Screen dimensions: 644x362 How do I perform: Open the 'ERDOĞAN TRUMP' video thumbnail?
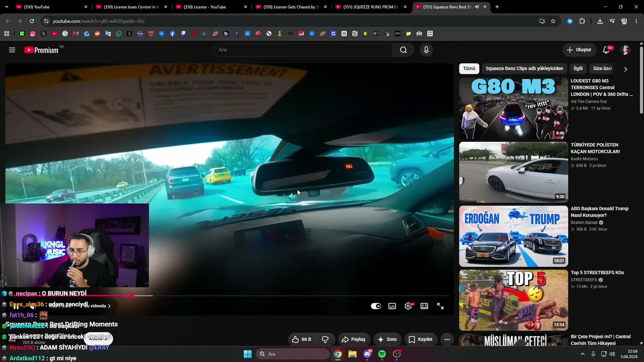(x=513, y=236)
